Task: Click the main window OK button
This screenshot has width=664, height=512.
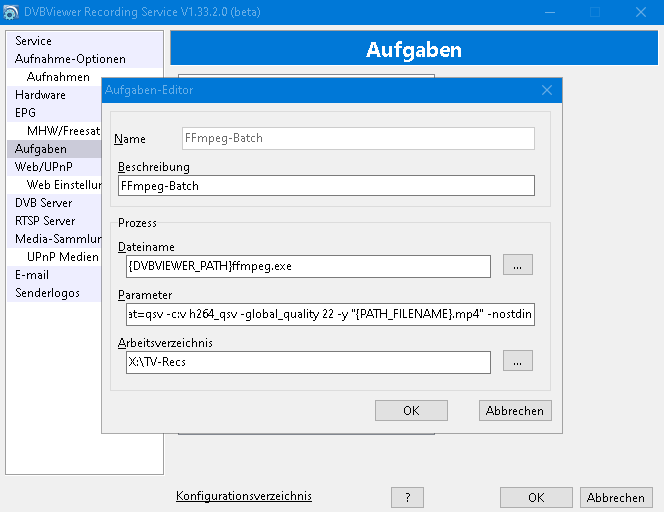Action: tap(536, 497)
